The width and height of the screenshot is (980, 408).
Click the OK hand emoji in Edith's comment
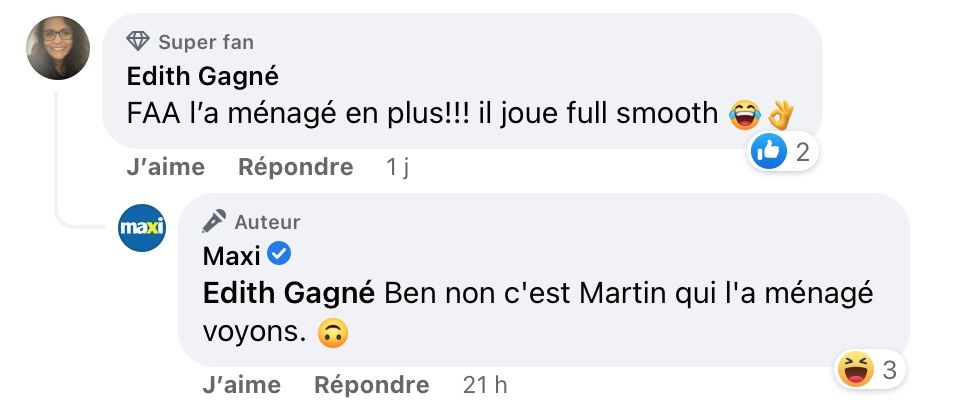780,115
